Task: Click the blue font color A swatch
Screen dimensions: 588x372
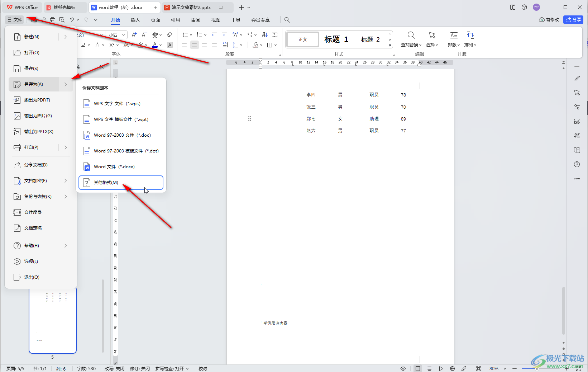Action: 154,45
